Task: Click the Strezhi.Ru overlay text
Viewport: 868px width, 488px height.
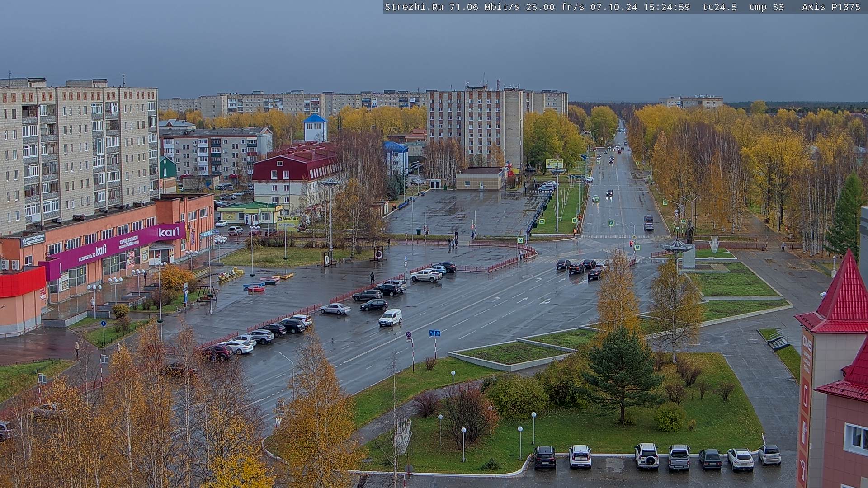Action: click(x=414, y=7)
